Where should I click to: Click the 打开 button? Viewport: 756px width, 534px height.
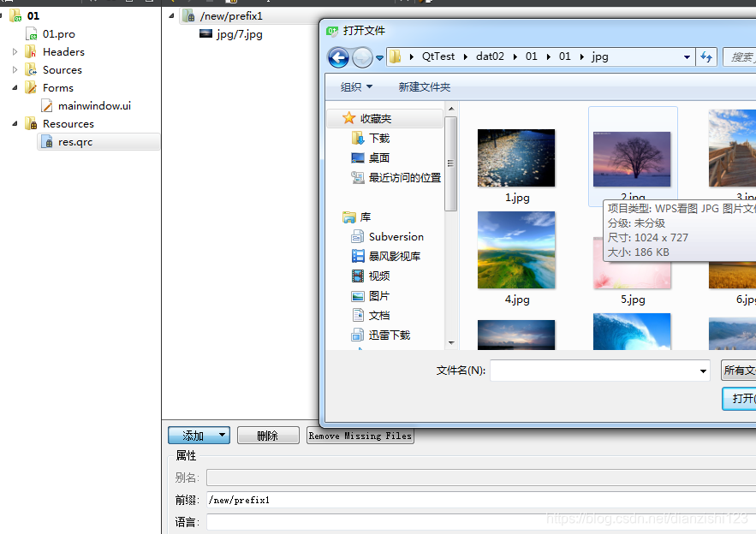(x=739, y=399)
